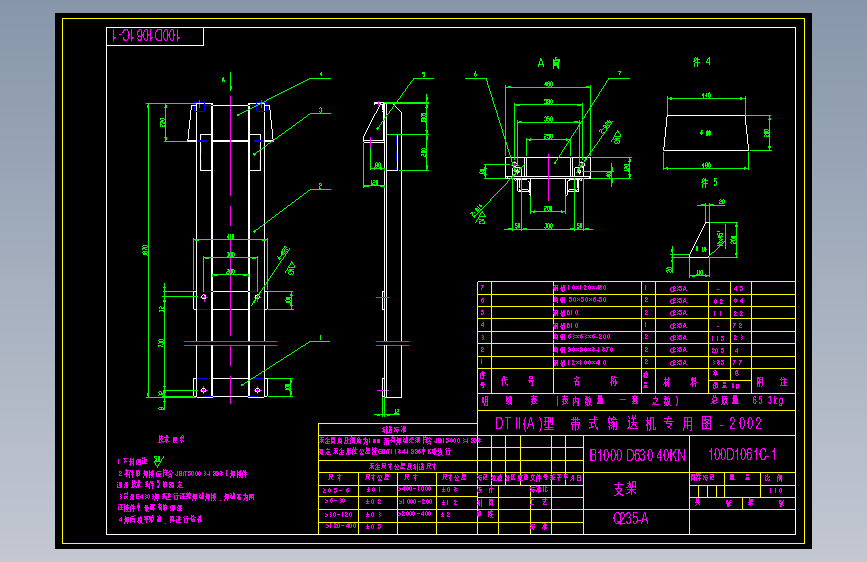Click the 名称 column header in parts list
The image size is (867, 562).
[595, 381]
